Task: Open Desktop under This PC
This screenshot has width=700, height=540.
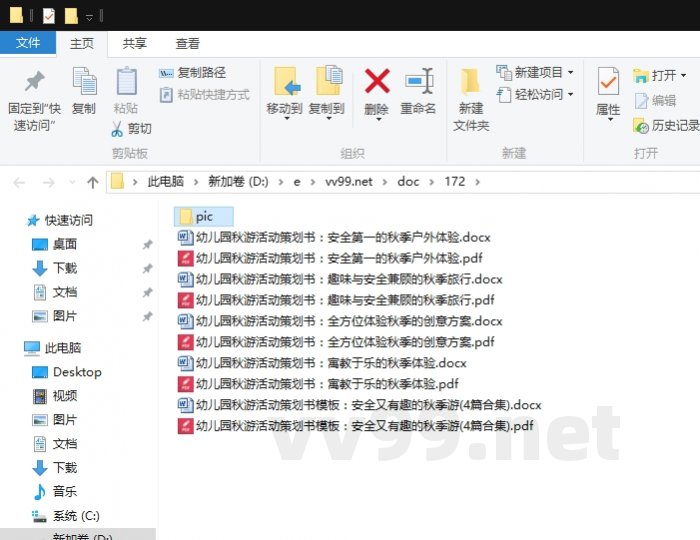Action: [67, 372]
